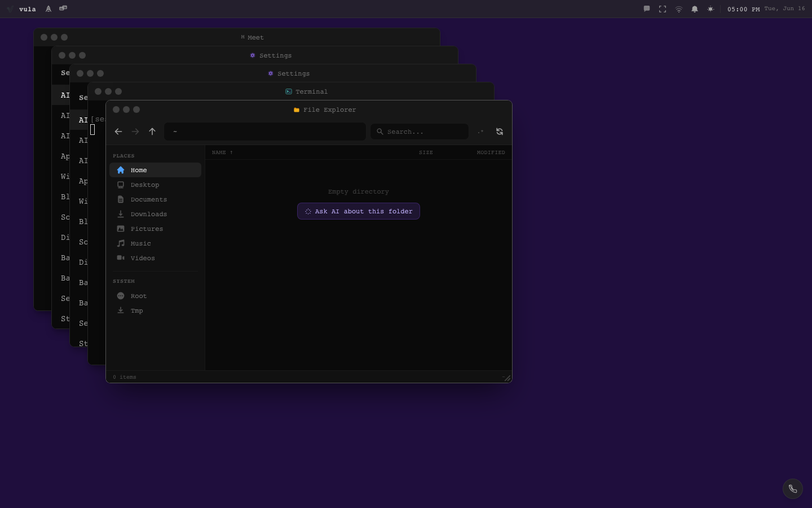This screenshot has width=812, height=508.
Task: Click the File Explorer title bar
Action: click(x=309, y=110)
